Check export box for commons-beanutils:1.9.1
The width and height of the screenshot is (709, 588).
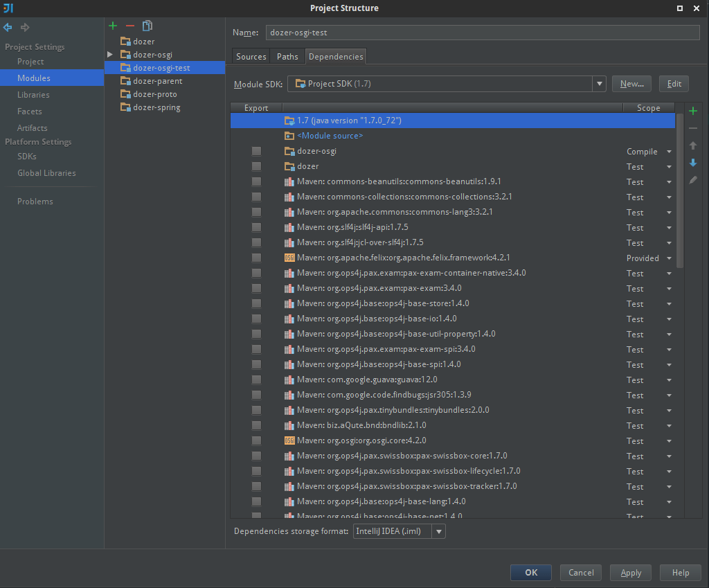pyautogui.click(x=256, y=181)
